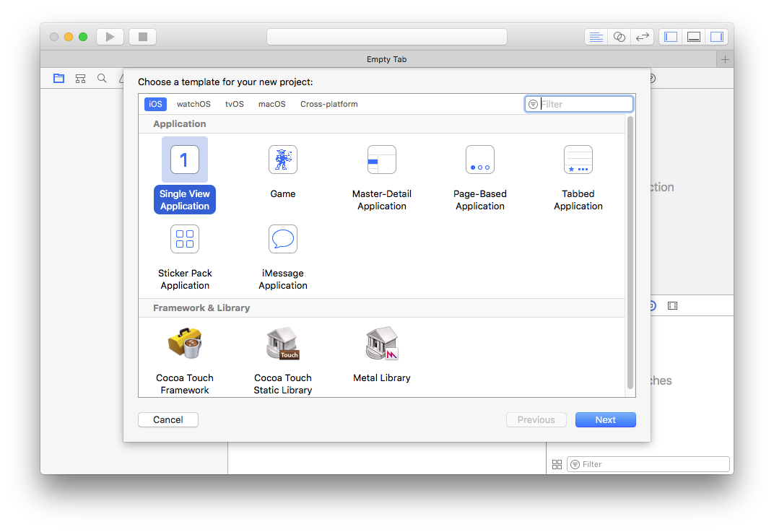Add a new tab with plus button
The image size is (774, 532).
tap(725, 59)
